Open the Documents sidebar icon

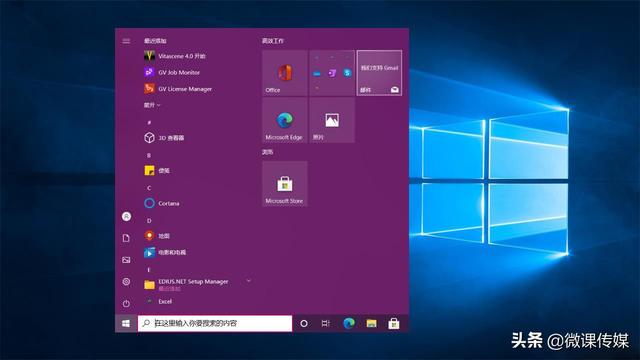tap(126, 238)
